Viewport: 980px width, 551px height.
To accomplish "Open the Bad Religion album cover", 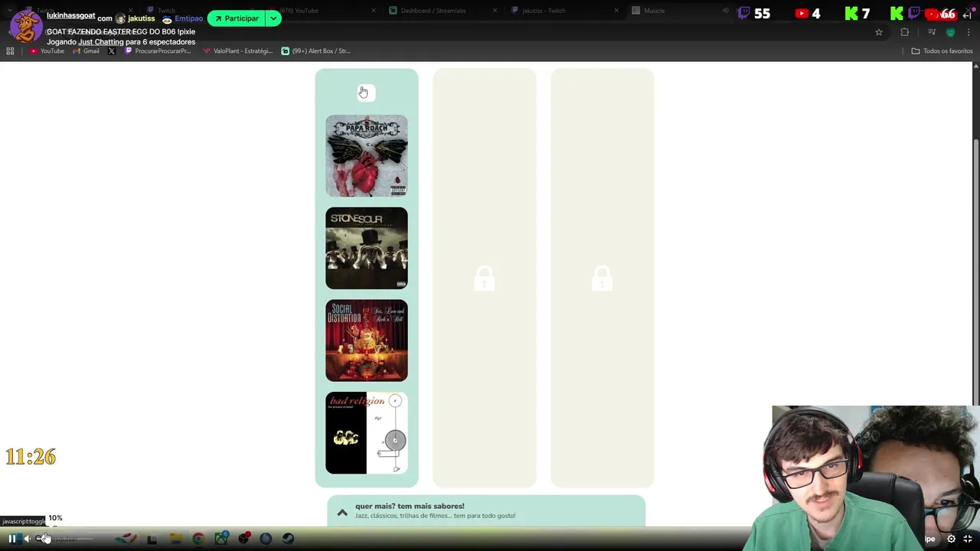I will tap(367, 433).
